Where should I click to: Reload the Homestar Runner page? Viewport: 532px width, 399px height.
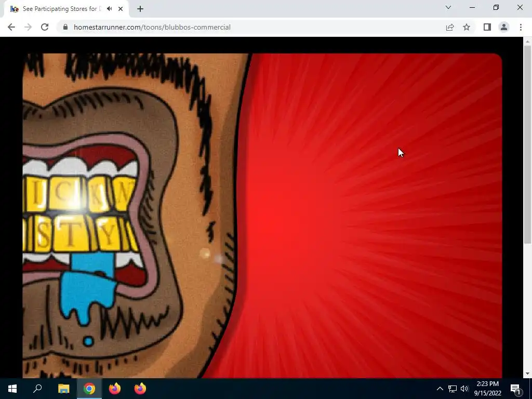45,27
